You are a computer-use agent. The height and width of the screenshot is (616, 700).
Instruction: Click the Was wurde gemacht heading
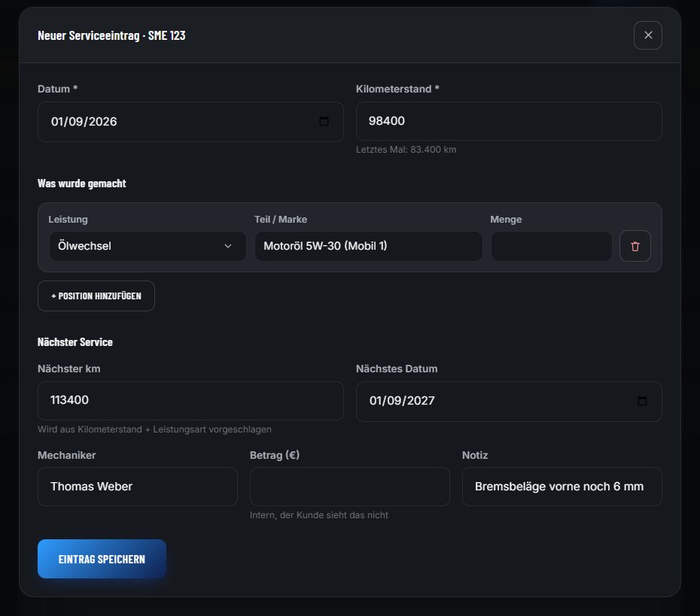82,184
